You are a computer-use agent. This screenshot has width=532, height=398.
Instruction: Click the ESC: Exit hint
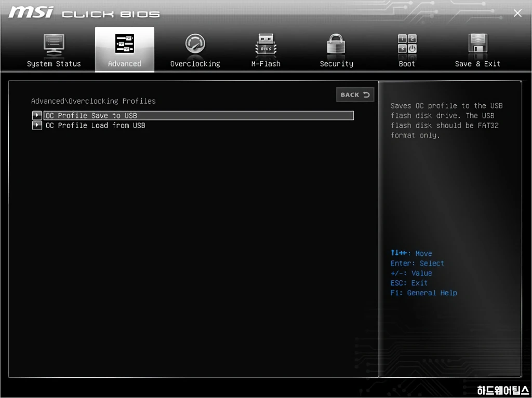[x=409, y=283]
